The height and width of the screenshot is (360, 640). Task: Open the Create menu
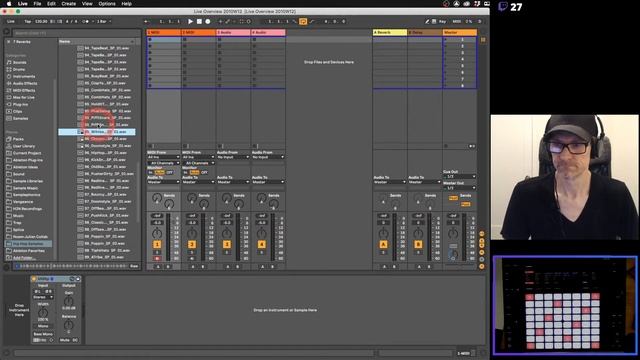(x=69, y=4)
